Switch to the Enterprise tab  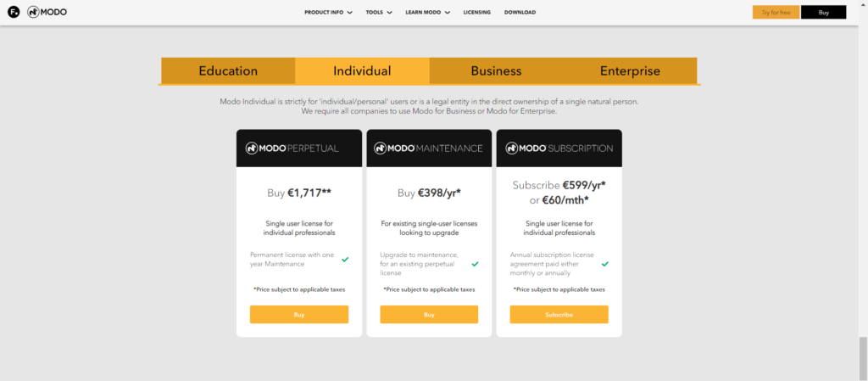(630, 71)
